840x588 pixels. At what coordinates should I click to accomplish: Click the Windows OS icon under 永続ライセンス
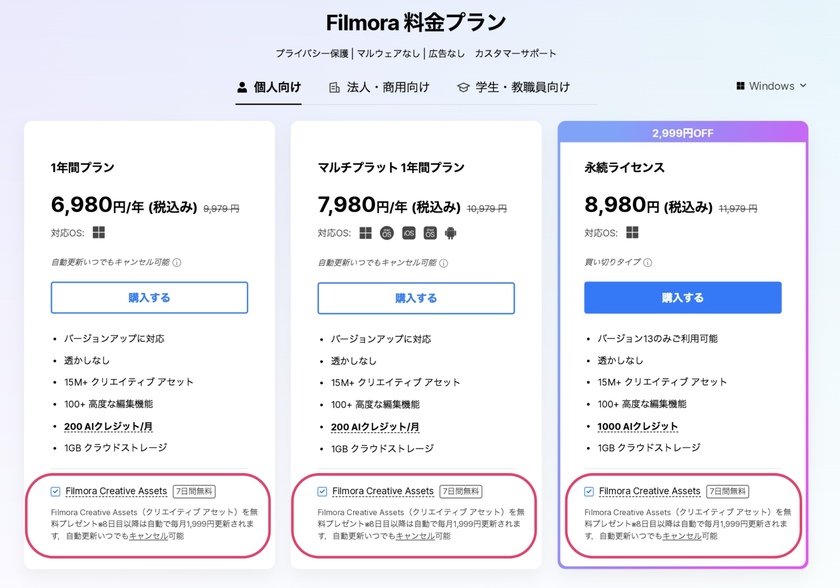click(633, 232)
